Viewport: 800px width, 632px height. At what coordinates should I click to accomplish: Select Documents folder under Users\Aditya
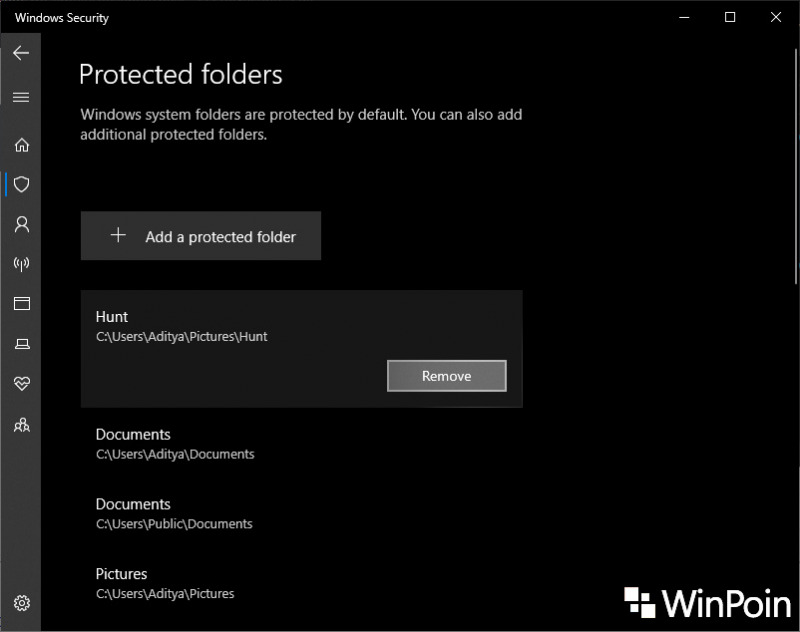(302, 444)
